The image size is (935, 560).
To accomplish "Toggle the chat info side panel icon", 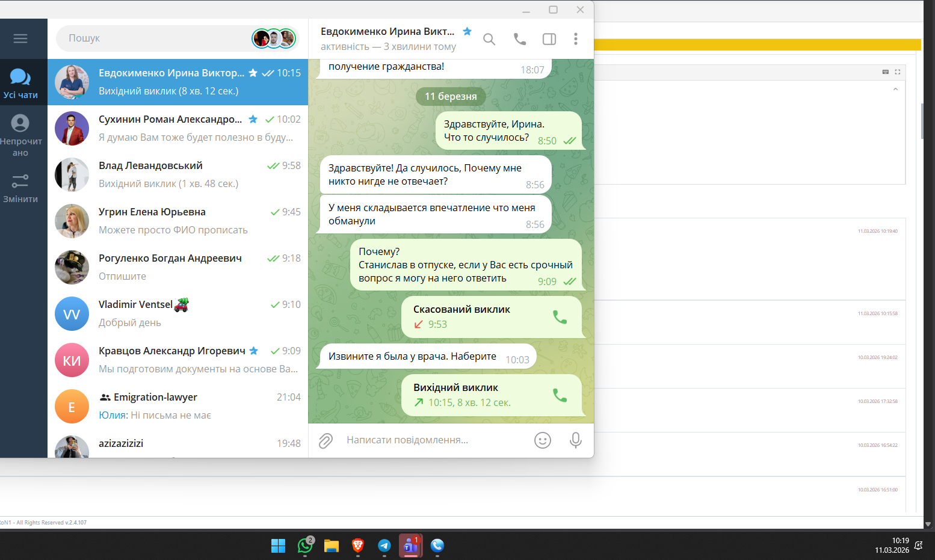I will [x=549, y=39].
